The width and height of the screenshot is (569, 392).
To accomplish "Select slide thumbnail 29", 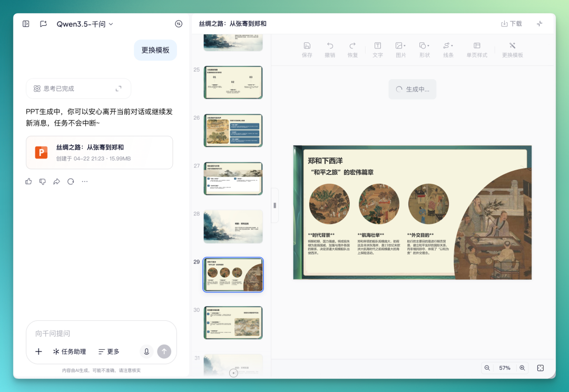I will point(233,275).
